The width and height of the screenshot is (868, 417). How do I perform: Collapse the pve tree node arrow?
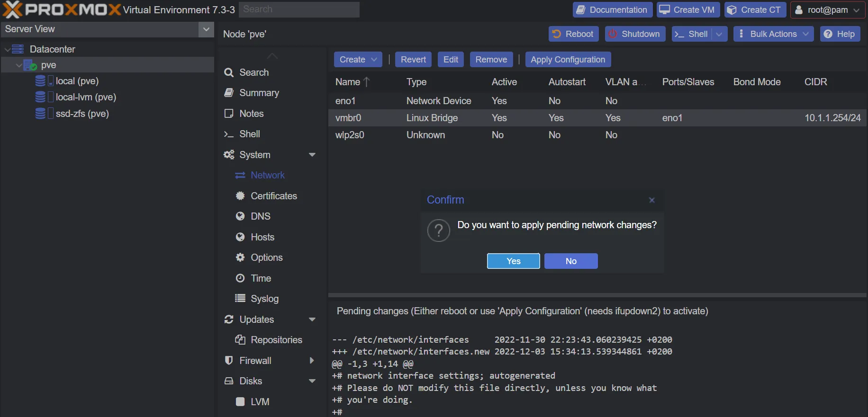pos(19,65)
